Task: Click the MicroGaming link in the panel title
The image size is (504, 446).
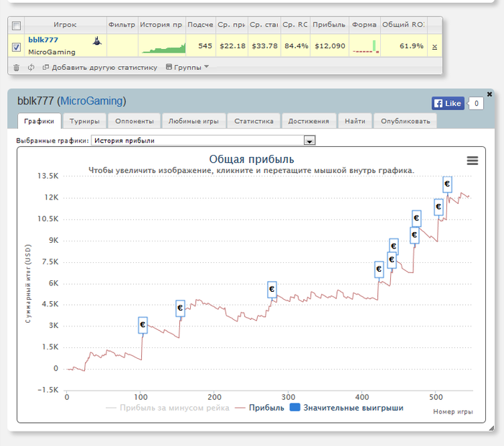Action: [92, 101]
